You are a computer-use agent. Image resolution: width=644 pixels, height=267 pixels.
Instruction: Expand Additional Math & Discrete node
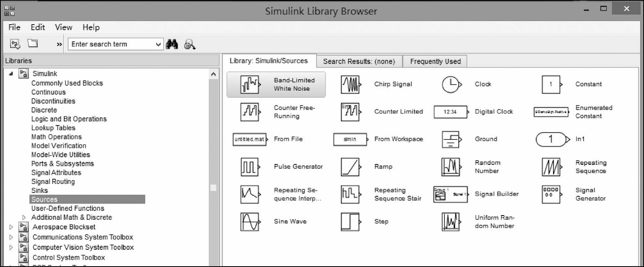24,218
